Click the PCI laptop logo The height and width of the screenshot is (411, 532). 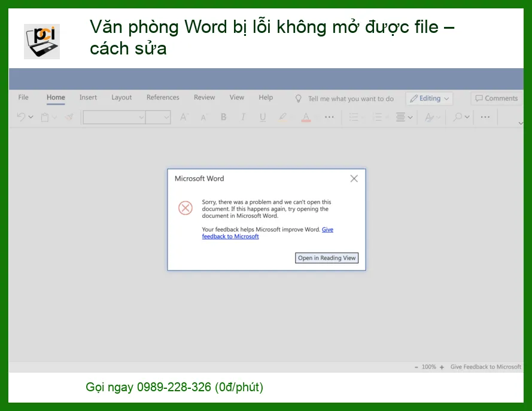[42, 41]
